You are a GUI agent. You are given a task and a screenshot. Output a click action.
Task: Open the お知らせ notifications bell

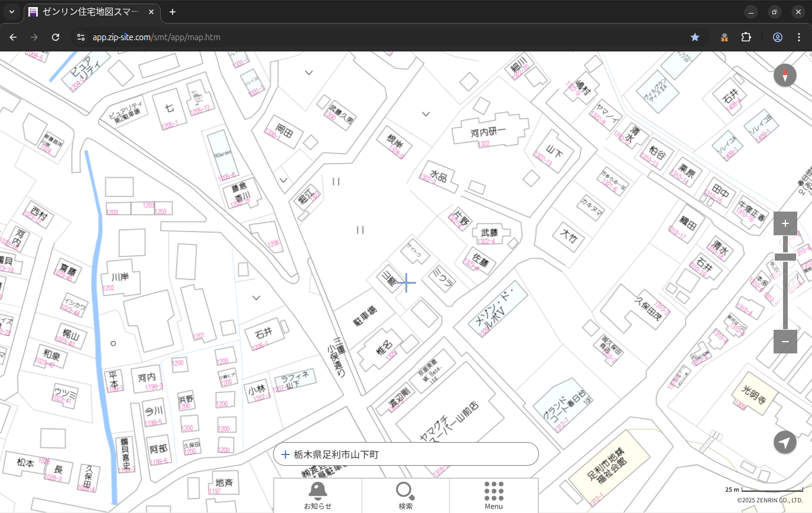coord(317,495)
